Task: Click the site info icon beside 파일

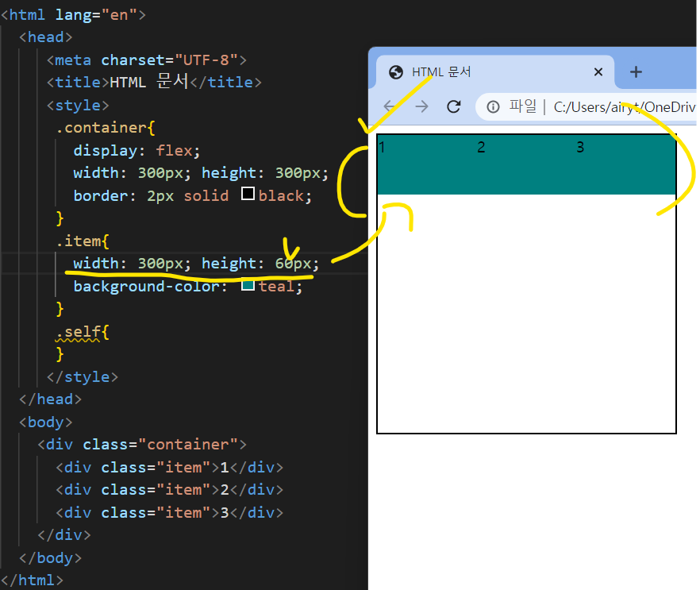Action: point(493,107)
